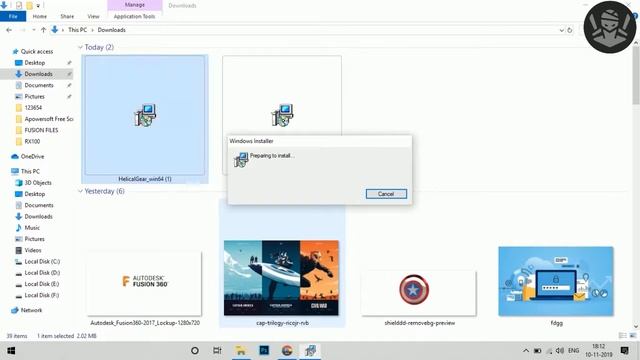Click the Manage contextual tab
The image size is (640, 360).
pyautogui.click(x=135, y=5)
